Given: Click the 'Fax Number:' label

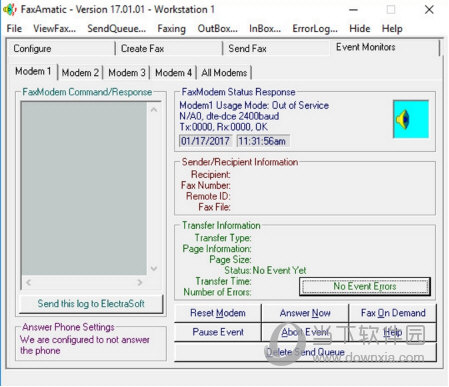Looking at the screenshot, I should tap(206, 185).
